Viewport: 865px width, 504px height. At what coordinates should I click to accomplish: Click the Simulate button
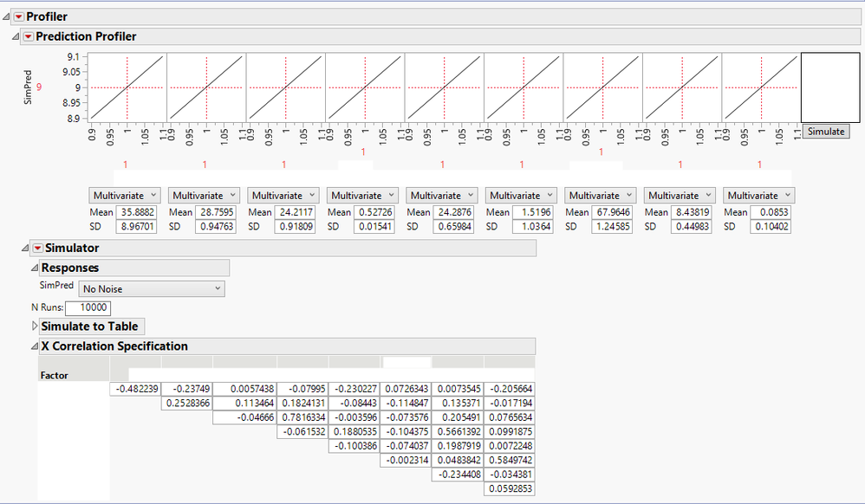[824, 132]
